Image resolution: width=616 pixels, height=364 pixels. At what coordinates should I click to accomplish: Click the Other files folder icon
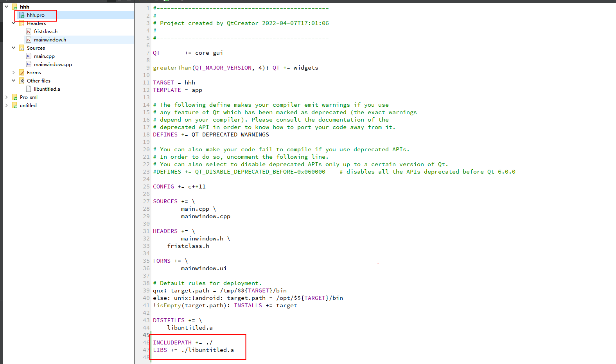click(22, 81)
